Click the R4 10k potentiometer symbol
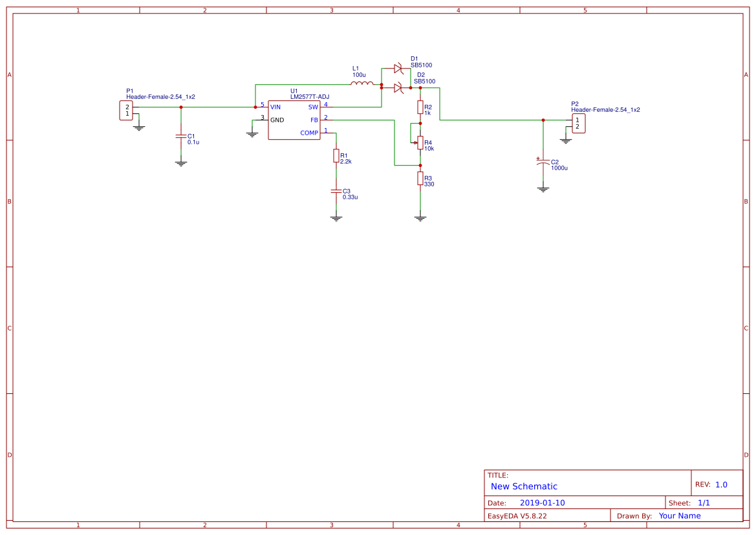756x535 pixels. coord(419,143)
